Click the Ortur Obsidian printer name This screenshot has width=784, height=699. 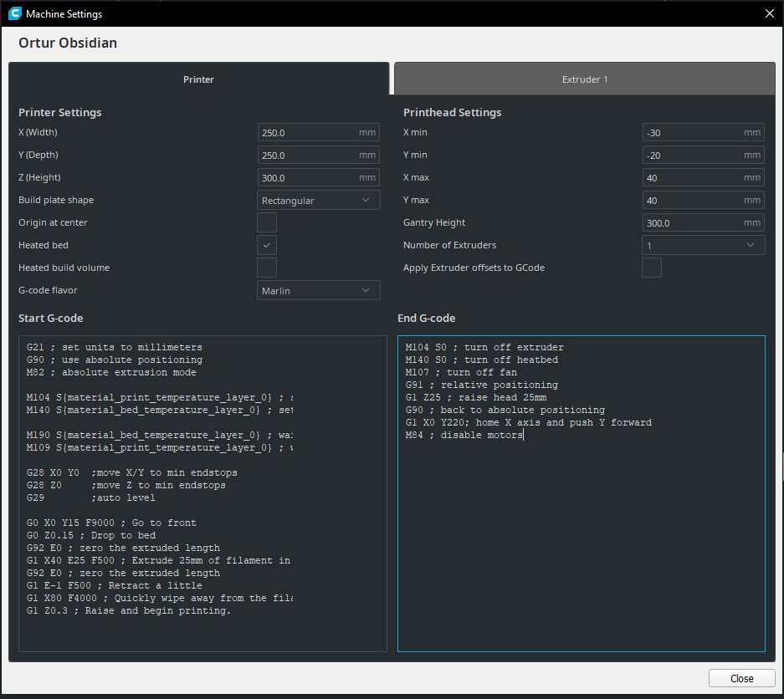[68, 43]
